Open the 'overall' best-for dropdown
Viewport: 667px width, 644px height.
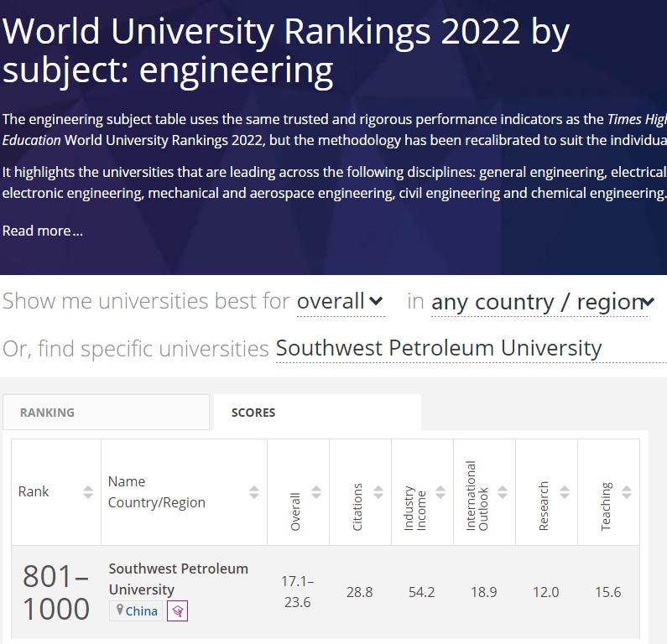coord(341,301)
